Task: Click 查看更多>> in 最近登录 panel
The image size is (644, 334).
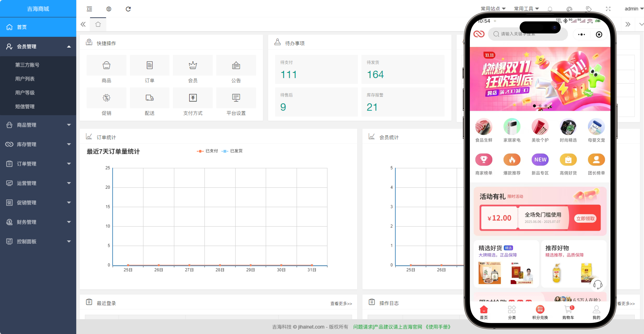Action: pyautogui.click(x=341, y=303)
